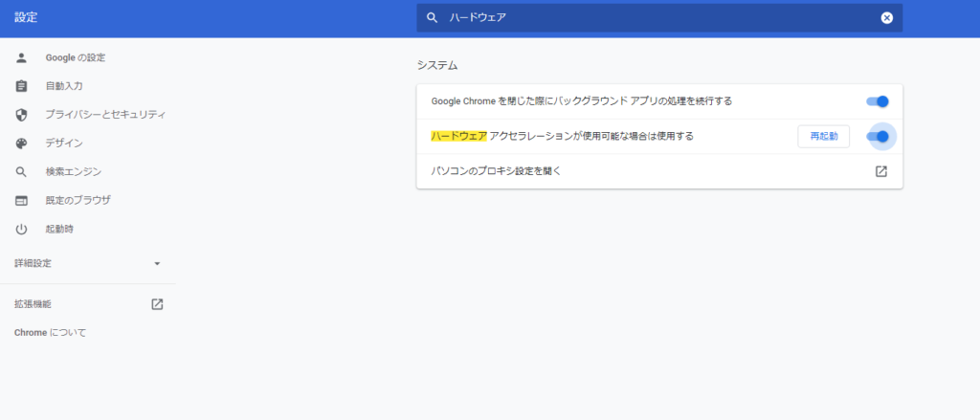
Task: Click the palette icon beside デザイン
Action: [x=21, y=144]
